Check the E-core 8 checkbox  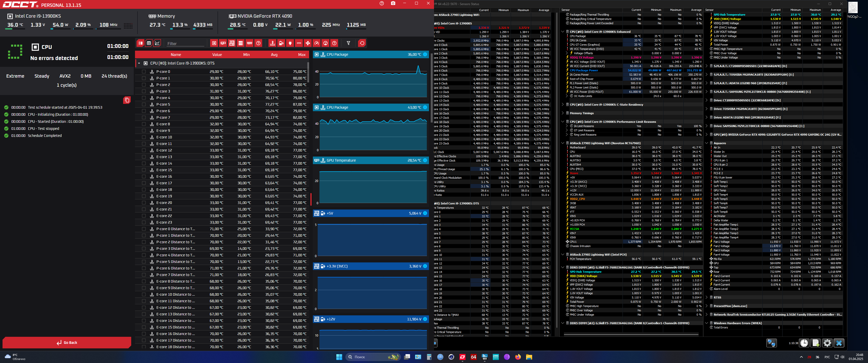coord(144,124)
